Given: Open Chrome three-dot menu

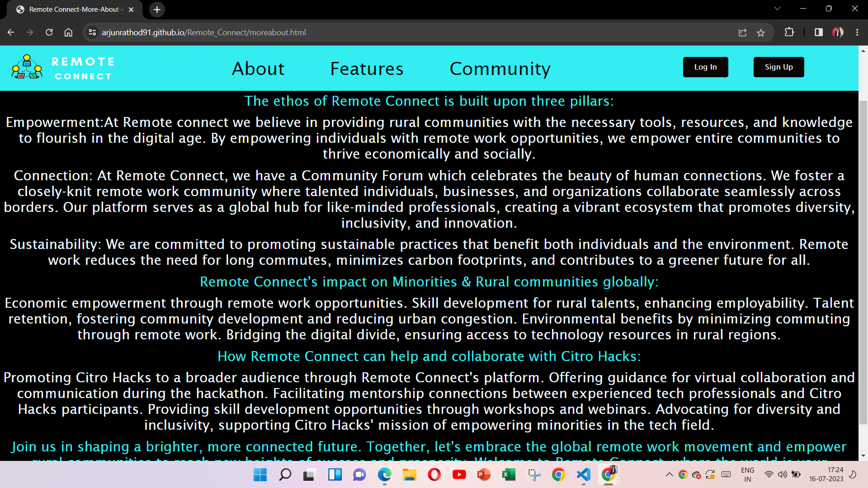Looking at the screenshot, I should (857, 33).
